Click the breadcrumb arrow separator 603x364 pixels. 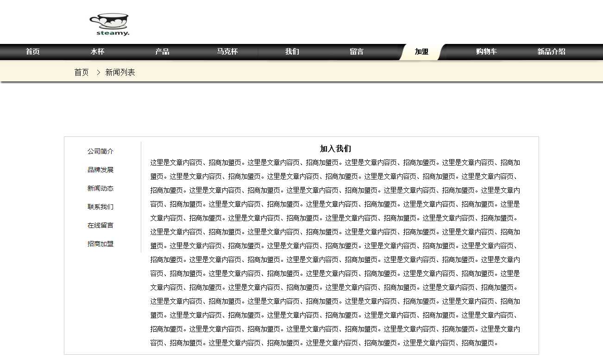[x=98, y=73]
